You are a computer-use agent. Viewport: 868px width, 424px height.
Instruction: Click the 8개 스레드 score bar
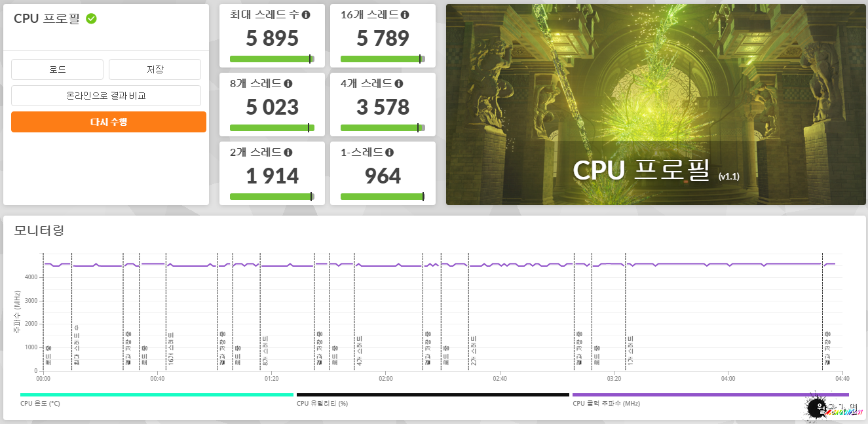click(x=272, y=128)
